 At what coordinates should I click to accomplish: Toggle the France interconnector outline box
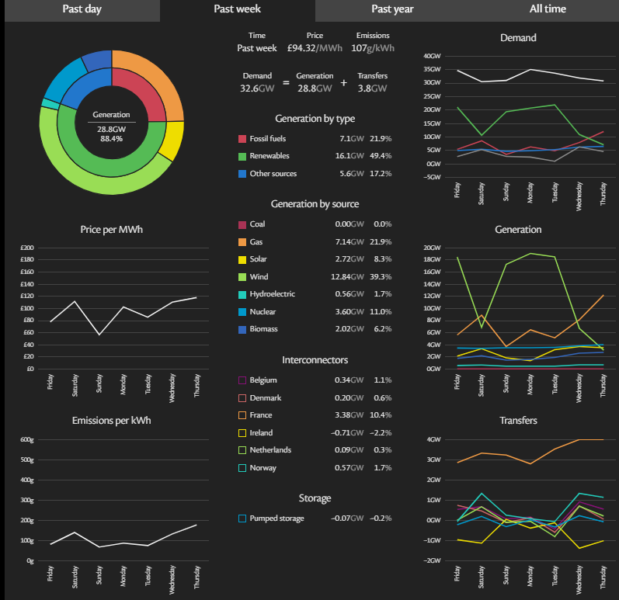coord(242,415)
